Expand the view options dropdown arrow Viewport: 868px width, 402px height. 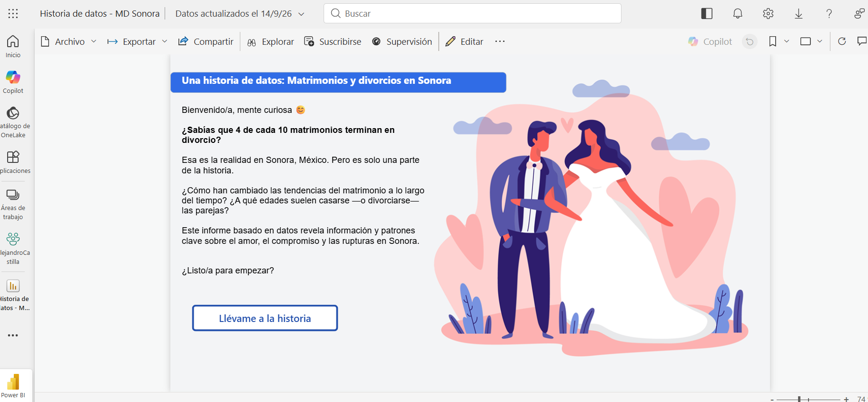(819, 41)
